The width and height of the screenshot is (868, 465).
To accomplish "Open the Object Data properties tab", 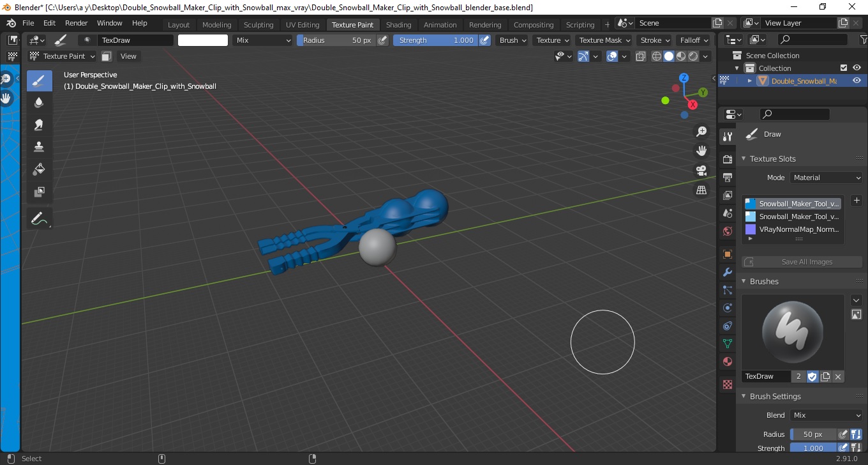I will coord(727,344).
